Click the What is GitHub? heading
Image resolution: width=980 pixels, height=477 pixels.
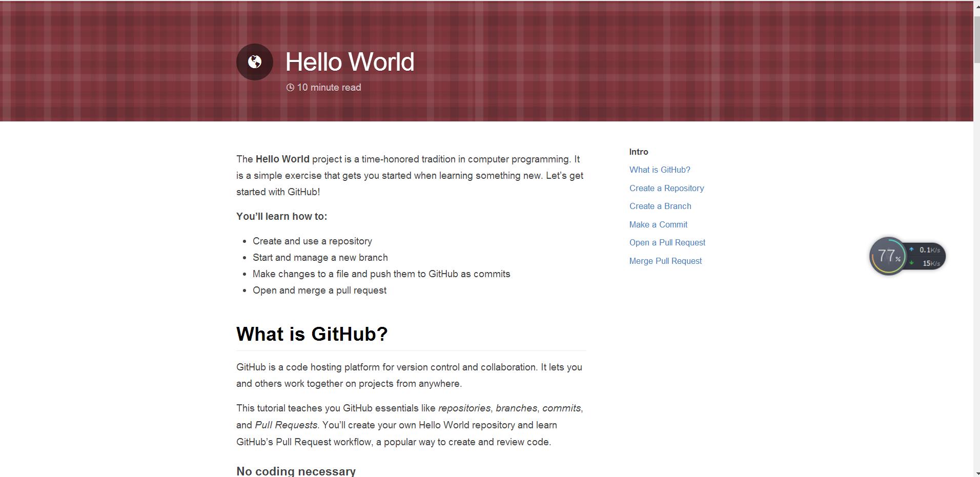pos(312,334)
